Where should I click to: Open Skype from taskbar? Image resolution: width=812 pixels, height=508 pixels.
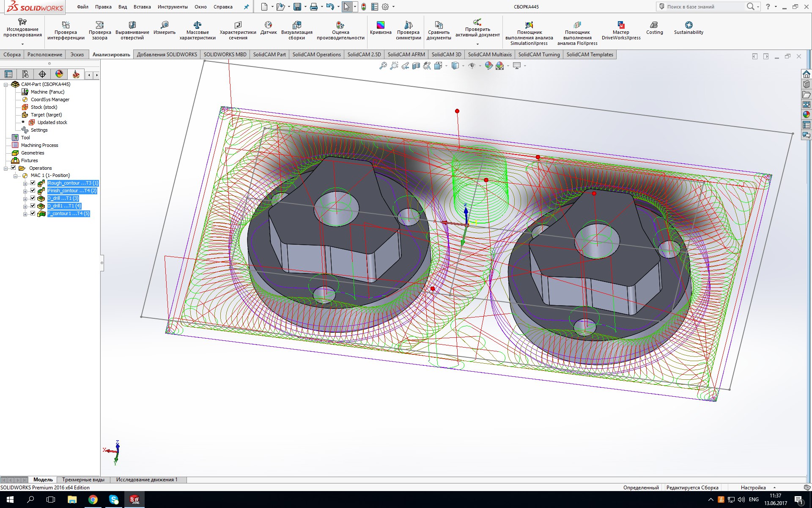pyautogui.click(x=114, y=500)
